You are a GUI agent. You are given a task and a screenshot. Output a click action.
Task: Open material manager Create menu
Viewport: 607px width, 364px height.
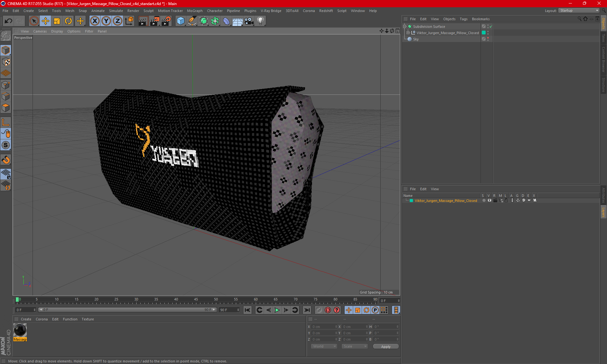pyautogui.click(x=26, y=319)
